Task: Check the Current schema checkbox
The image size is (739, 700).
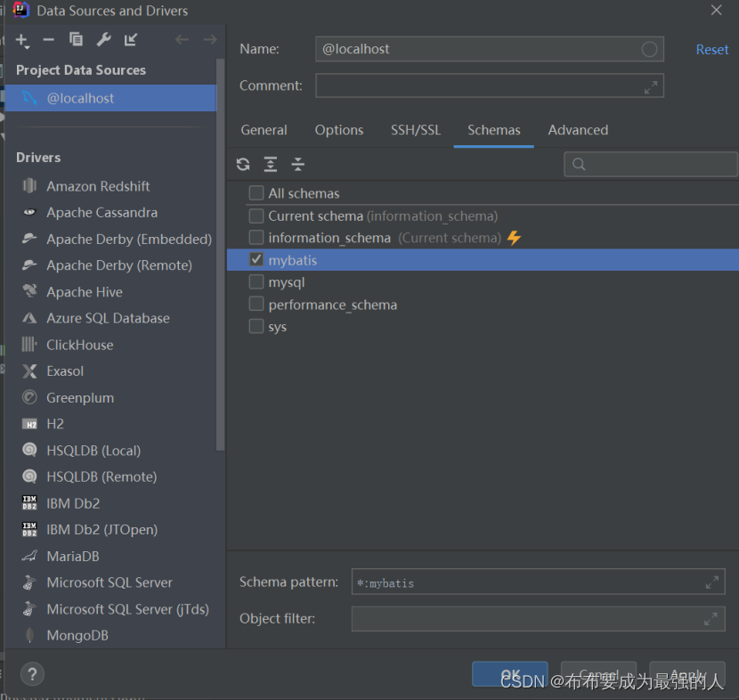Action: (256, 216)
